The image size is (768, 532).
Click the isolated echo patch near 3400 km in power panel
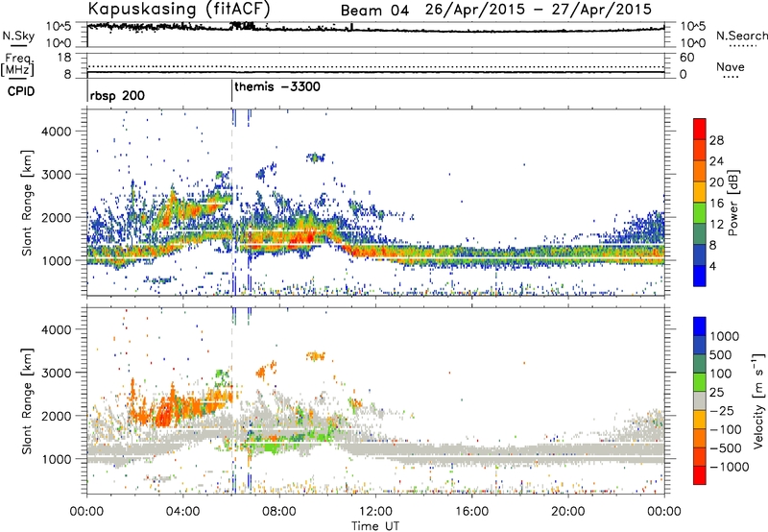(316, 157)
